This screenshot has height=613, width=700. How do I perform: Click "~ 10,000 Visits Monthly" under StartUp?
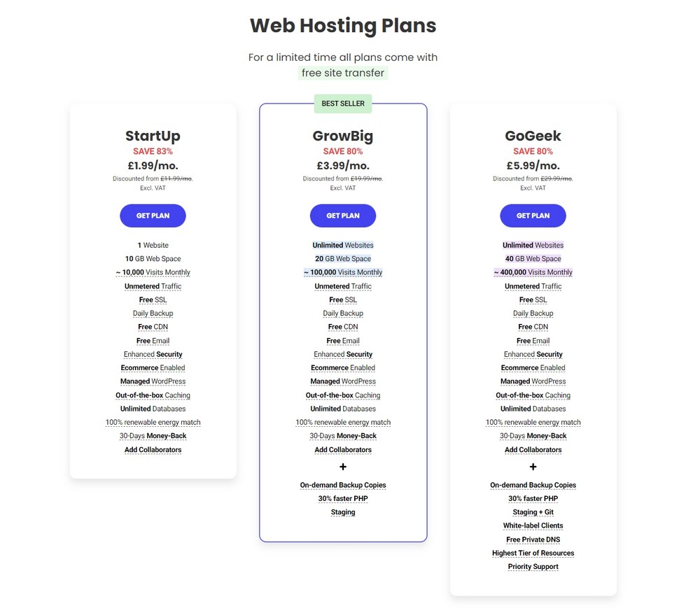(x=153, y=272)
